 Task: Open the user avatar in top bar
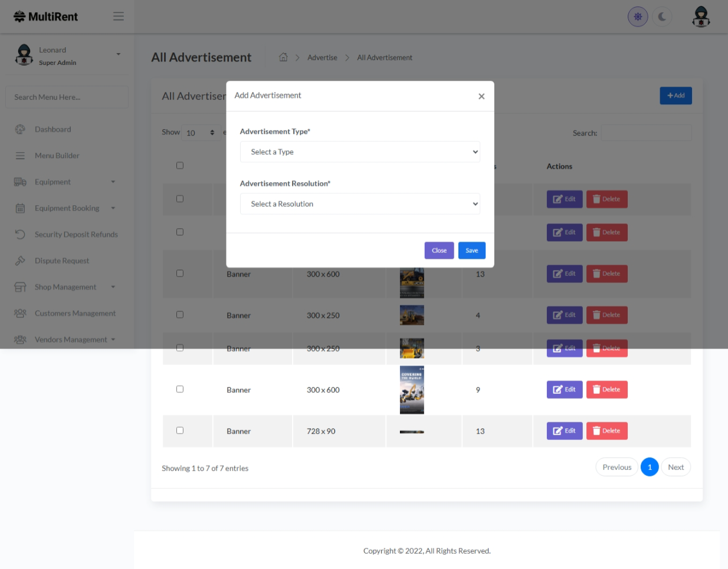701,17
